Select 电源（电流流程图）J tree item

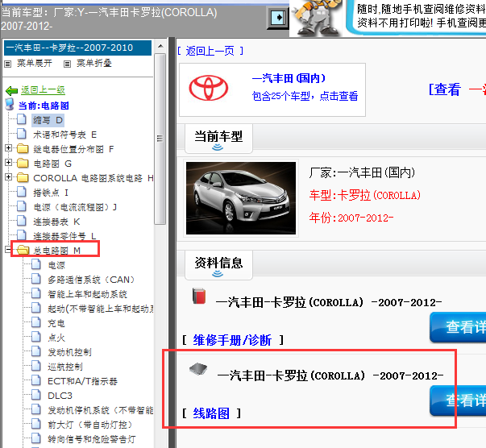[75, 207]
